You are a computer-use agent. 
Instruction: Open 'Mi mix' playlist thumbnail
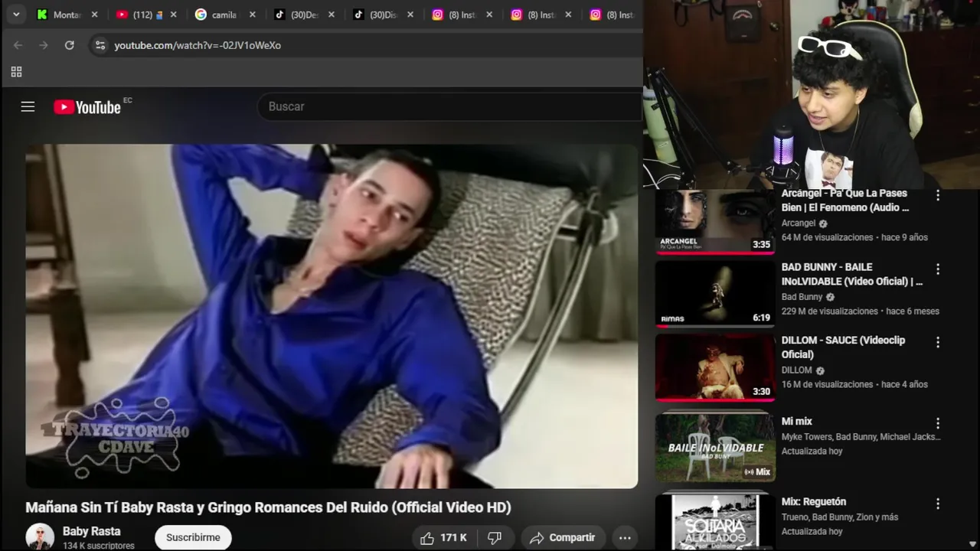[x=715, y=447]
